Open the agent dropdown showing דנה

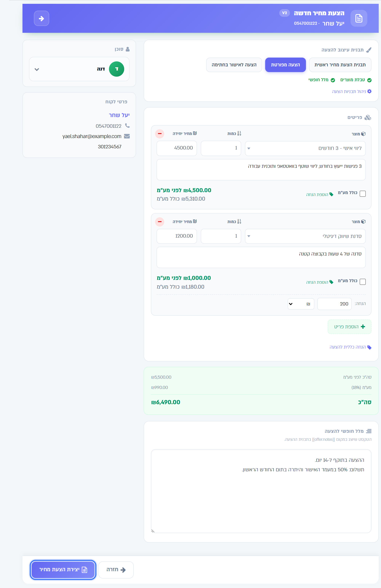pos(79,69)
